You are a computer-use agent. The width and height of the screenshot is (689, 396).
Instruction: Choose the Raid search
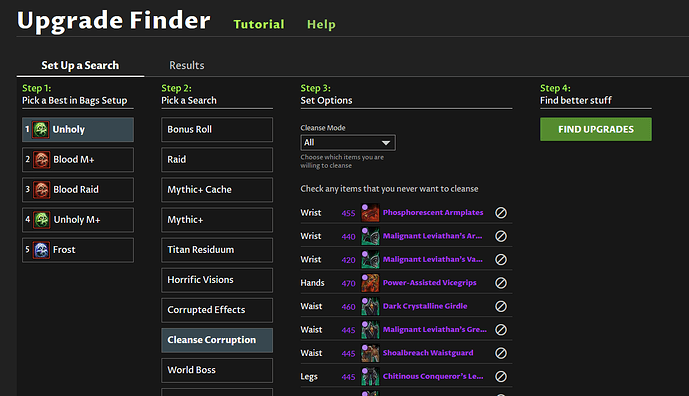click(217, 160)
